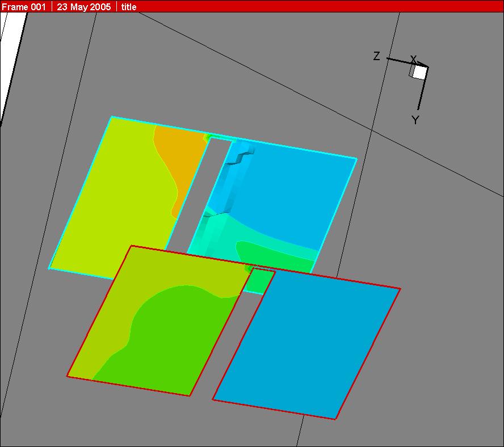
Task: Click the white shape in top-left corner
Action: pos(11,57)
